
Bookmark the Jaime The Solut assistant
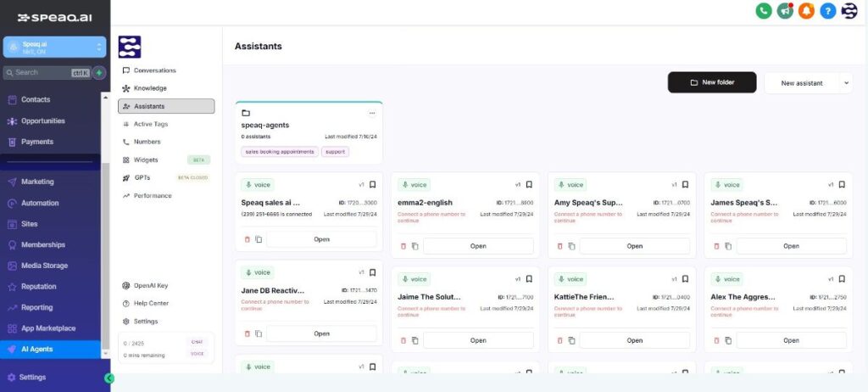pos(529,279)
